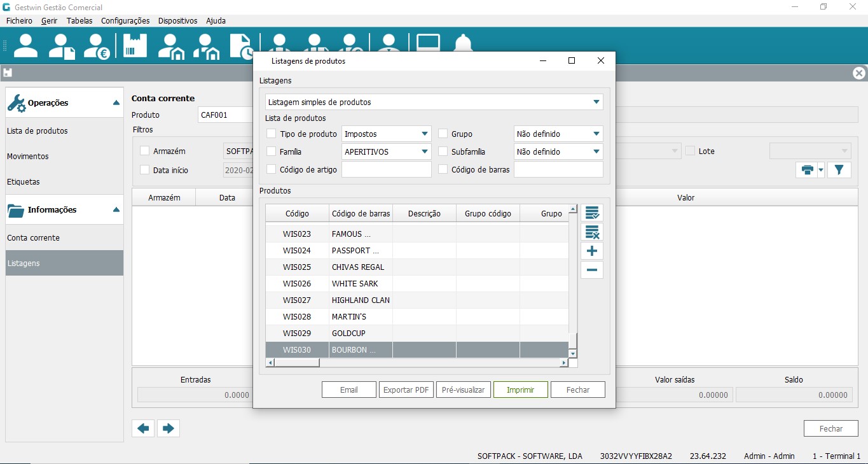Click the Imprimir button

pyautogui.click(x=520, y=390)
